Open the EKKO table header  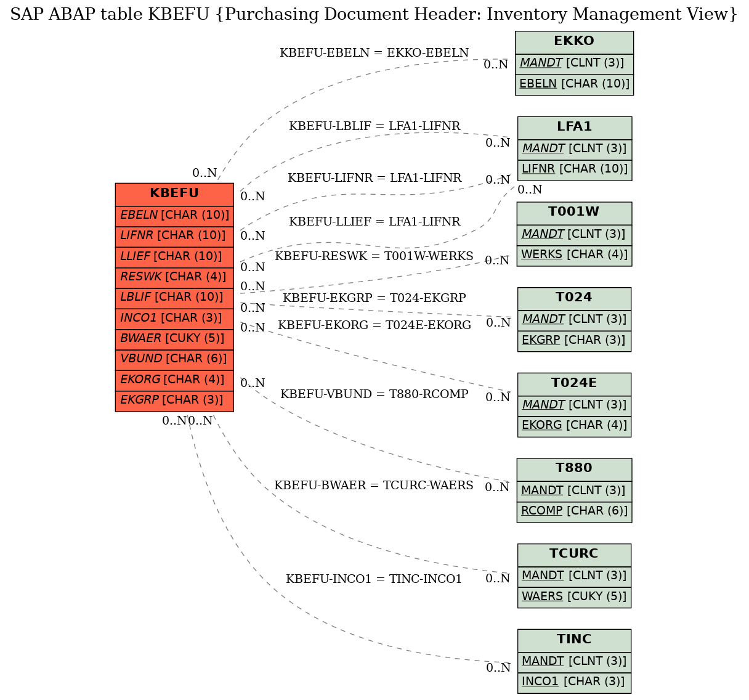point(574,42)
